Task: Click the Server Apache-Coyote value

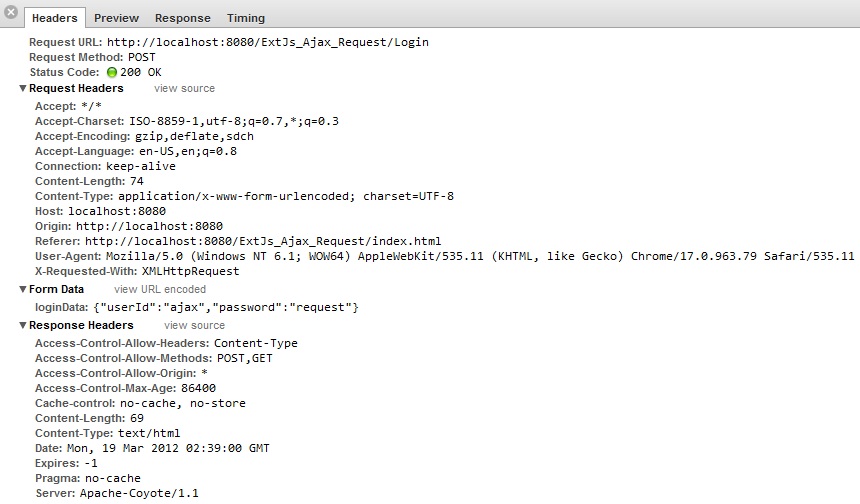Action: [139, 493]
